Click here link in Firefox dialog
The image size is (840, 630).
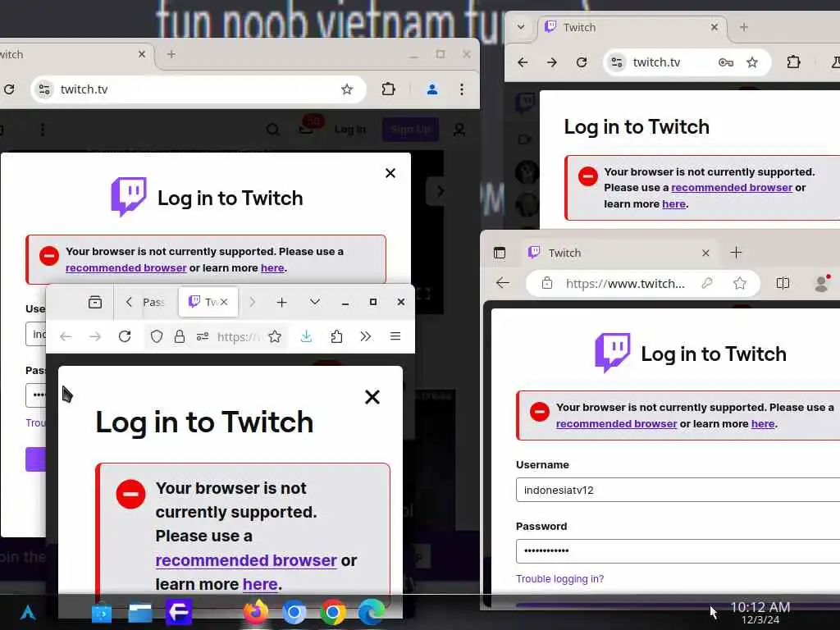click(x=260, y=584)
